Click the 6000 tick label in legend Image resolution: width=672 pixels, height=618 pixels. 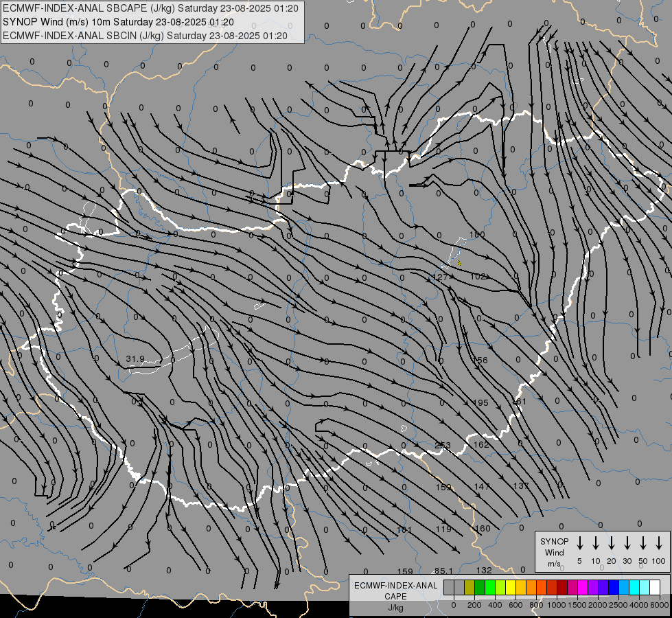pyautogui.click(x=659, y=605)
